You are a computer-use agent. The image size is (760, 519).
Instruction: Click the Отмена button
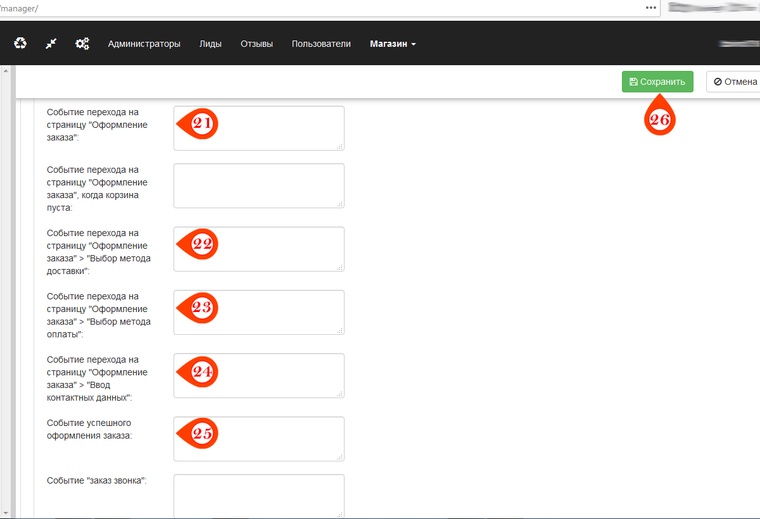733,82
